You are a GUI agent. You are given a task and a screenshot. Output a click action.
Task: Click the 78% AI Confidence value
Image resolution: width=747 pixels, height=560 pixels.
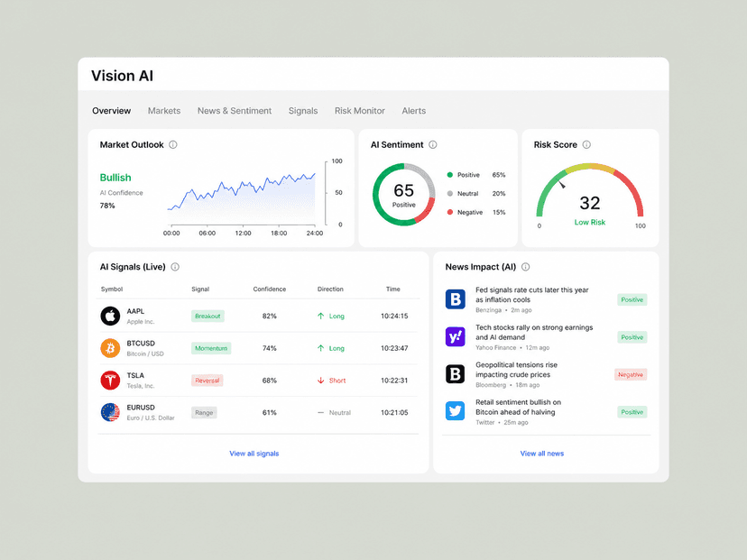tap(107, 206)
